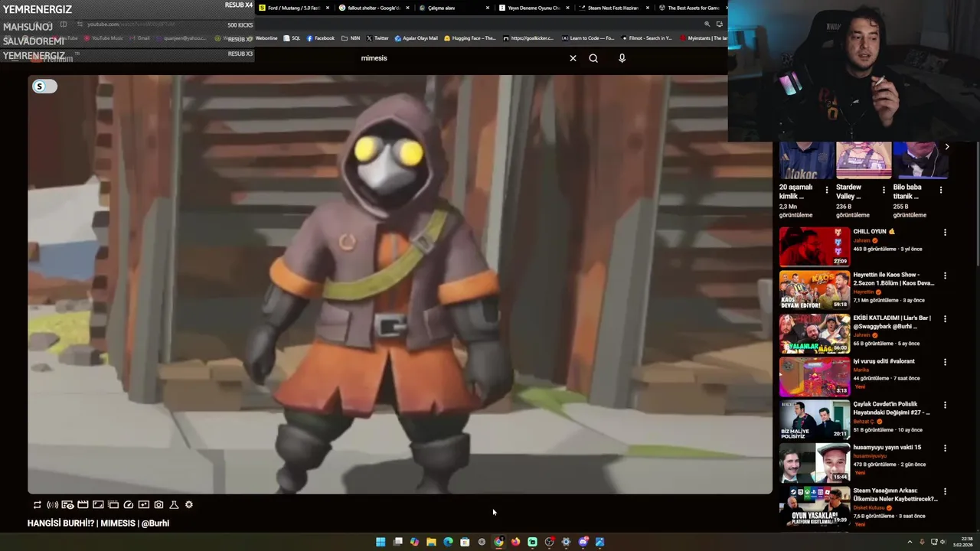Switch to the Yayın Deneme Oyunu tab
This screenshot has width=980, height=551.
(x=534, y=8)
